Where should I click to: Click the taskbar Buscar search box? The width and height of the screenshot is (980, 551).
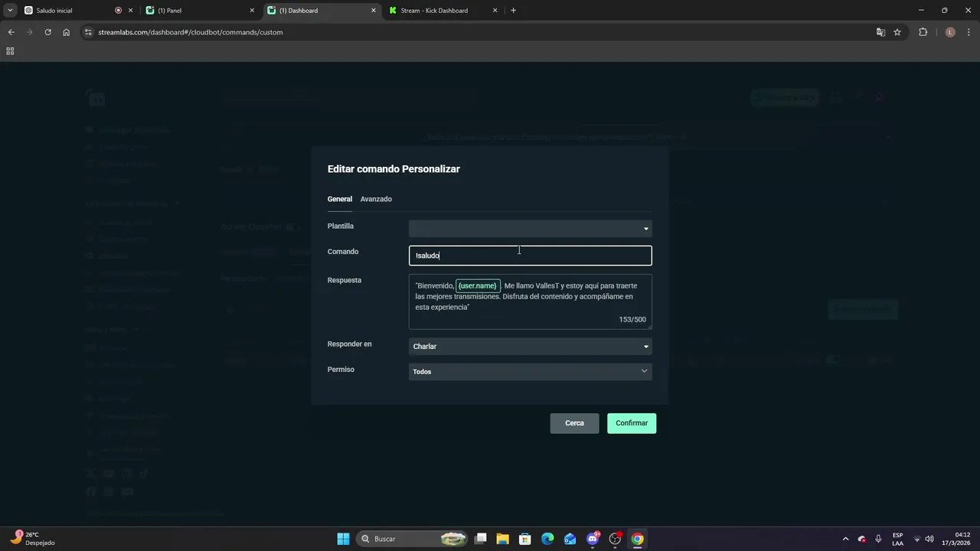coord(413,539)
